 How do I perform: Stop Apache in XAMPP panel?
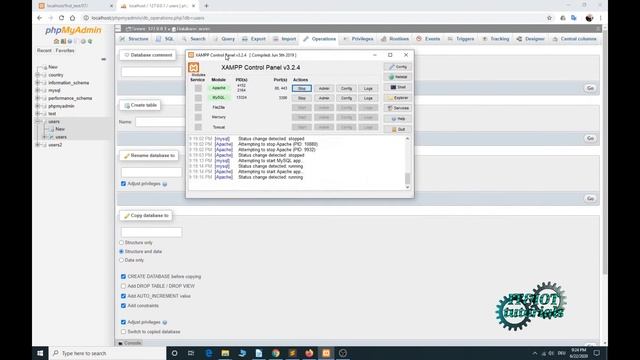[302, 89]
